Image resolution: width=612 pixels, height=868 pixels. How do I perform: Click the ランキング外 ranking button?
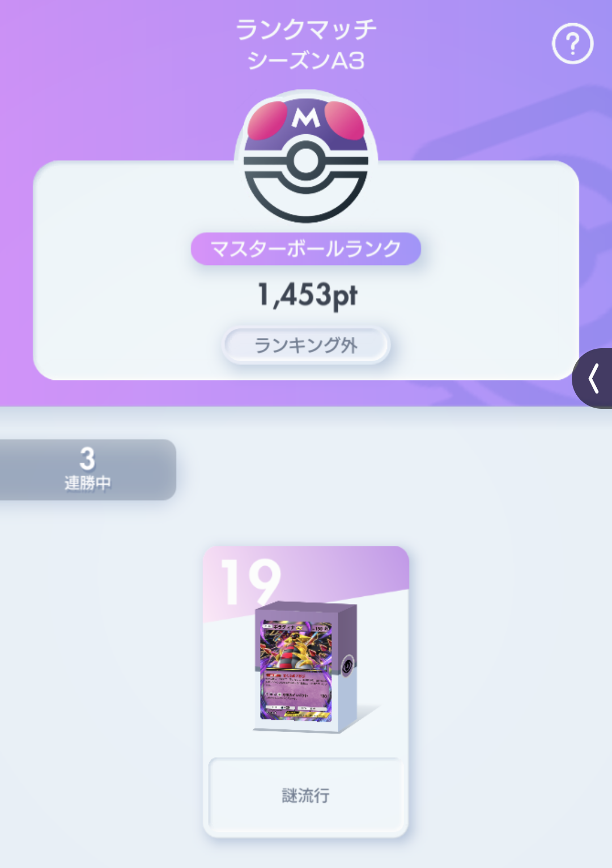(306, 345)
